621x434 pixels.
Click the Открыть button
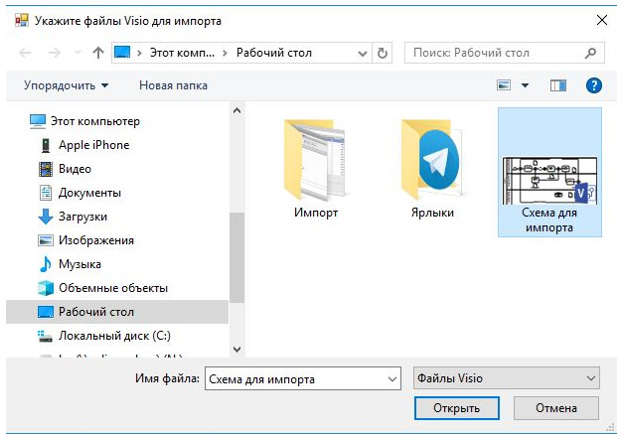pyautogui.click(x=456, y=408)
